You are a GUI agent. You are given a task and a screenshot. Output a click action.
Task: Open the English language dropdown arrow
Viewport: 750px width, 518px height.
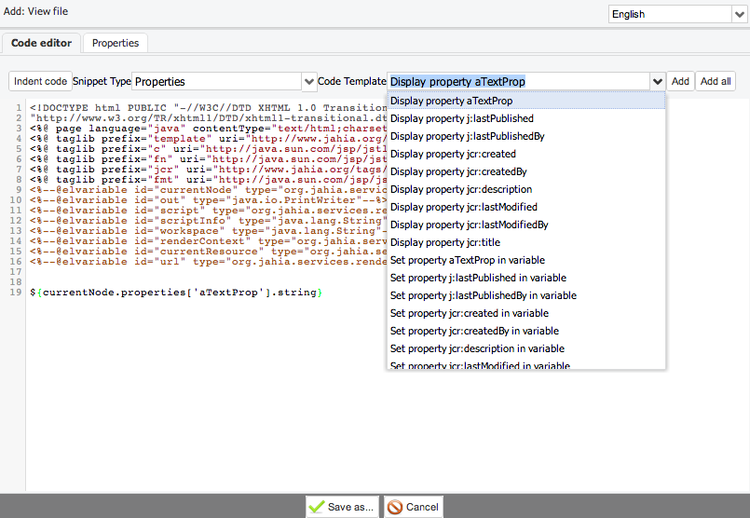click(x=739, y=14)
